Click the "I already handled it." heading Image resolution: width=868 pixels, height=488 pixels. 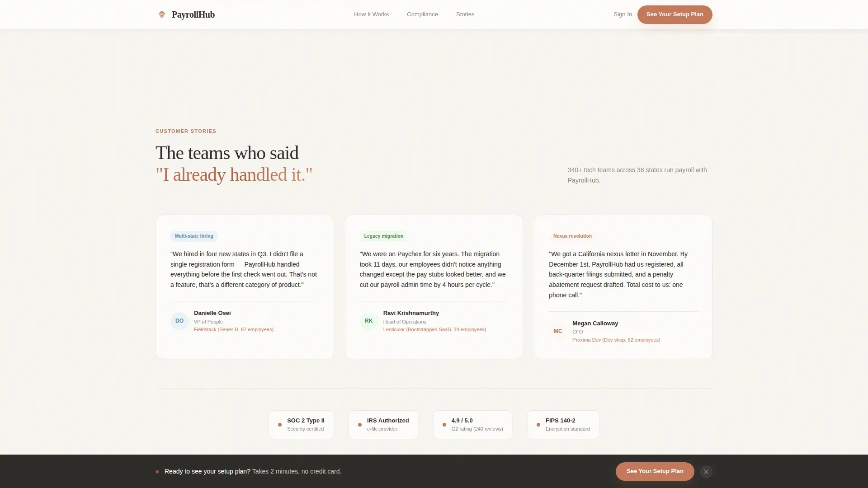(234, 175)
